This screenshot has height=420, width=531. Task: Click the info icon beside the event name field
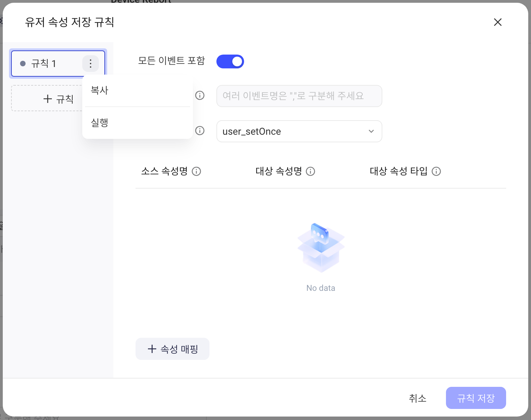pos(200,95)
